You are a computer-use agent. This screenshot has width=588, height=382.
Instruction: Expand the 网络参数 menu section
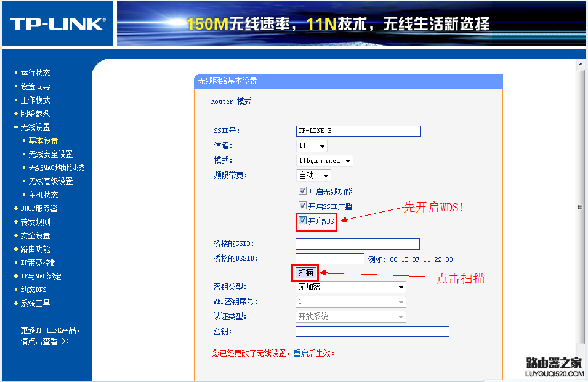point(34,113)
